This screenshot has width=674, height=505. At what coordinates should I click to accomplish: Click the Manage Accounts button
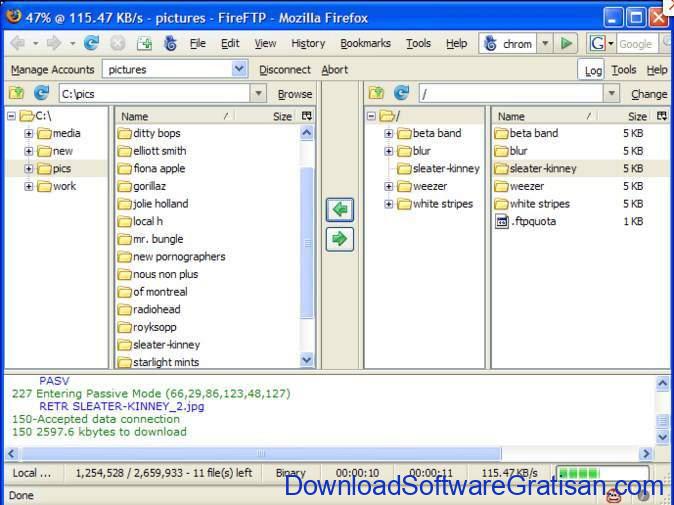pos(52,70)
